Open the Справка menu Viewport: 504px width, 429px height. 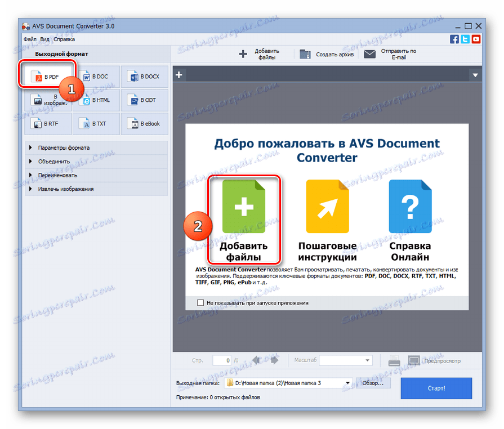[64, 39]
